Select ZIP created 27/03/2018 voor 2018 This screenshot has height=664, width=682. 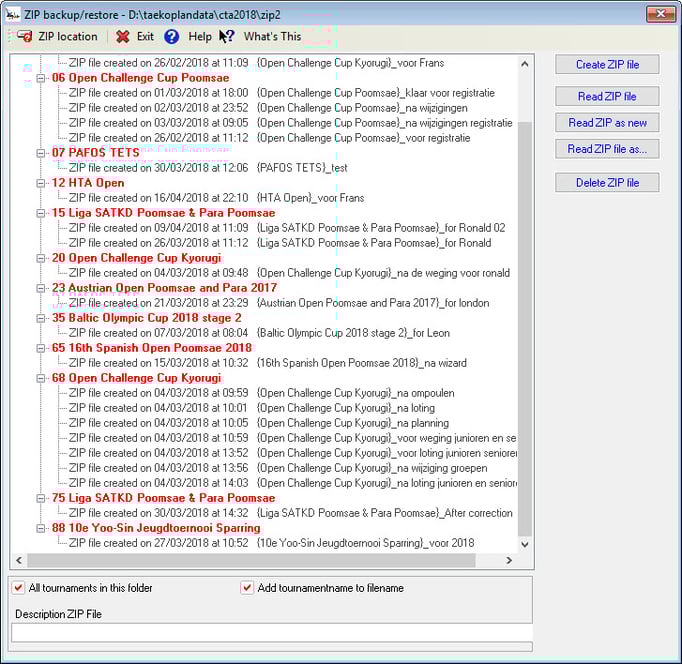point(271,543)
